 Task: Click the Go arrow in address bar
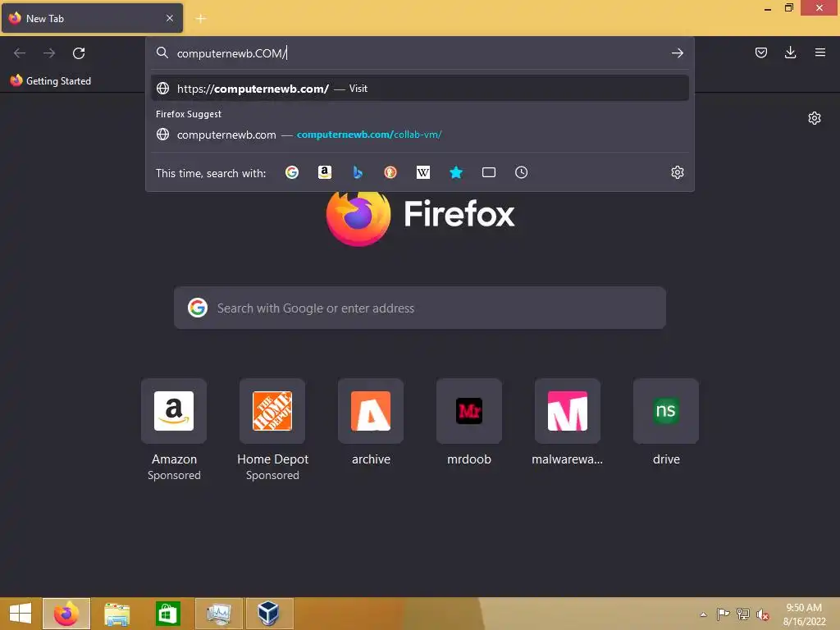point(677,53)
